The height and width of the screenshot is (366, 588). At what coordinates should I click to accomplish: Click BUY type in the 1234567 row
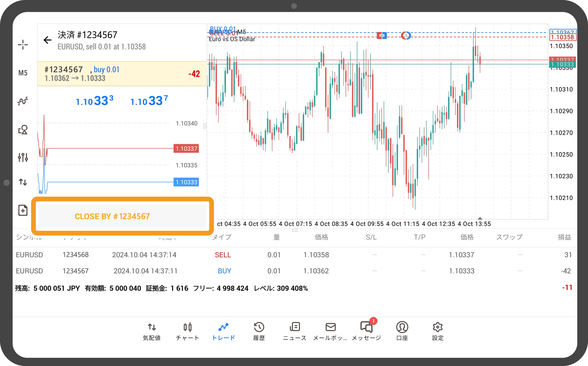[225, 271]
